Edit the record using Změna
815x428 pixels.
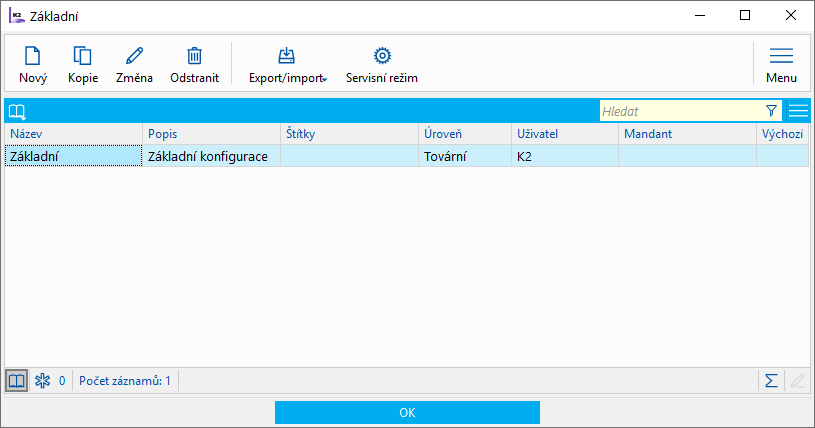[134, 65]
